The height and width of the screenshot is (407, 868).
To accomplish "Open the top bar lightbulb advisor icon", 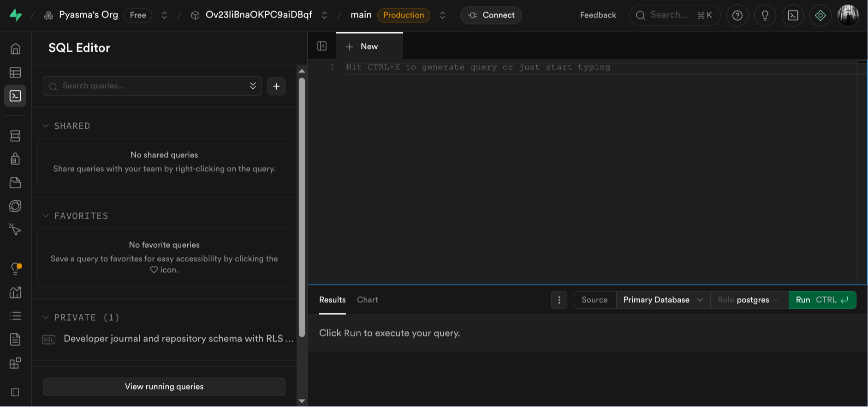I will click(x=765, y=15).
